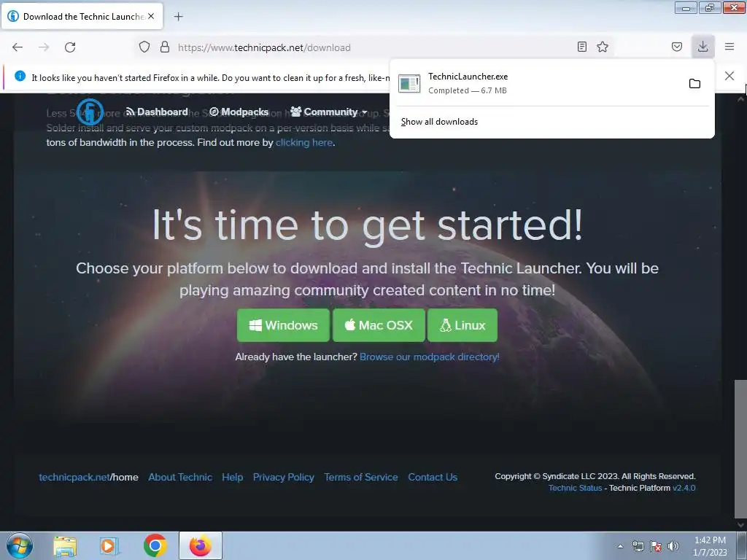
Task: Select the Download the Technic Launcher tab
Action: tap(82, 16)
